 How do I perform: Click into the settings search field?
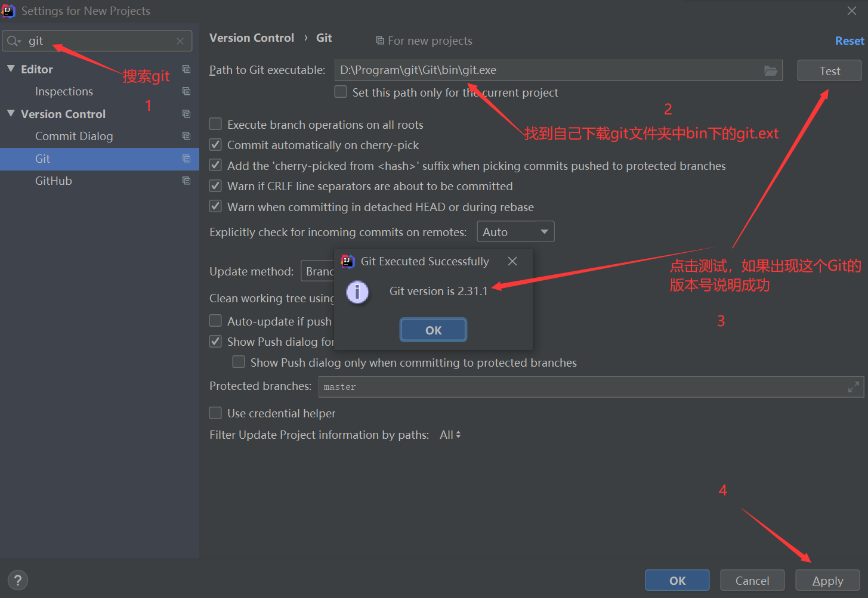pyautogui.click(x=98, y=41)
